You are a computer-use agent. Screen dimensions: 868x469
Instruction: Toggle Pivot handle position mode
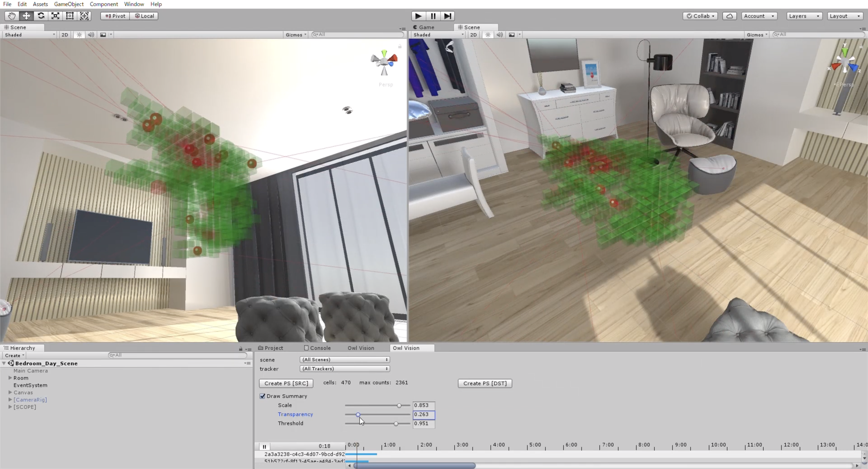115,16
